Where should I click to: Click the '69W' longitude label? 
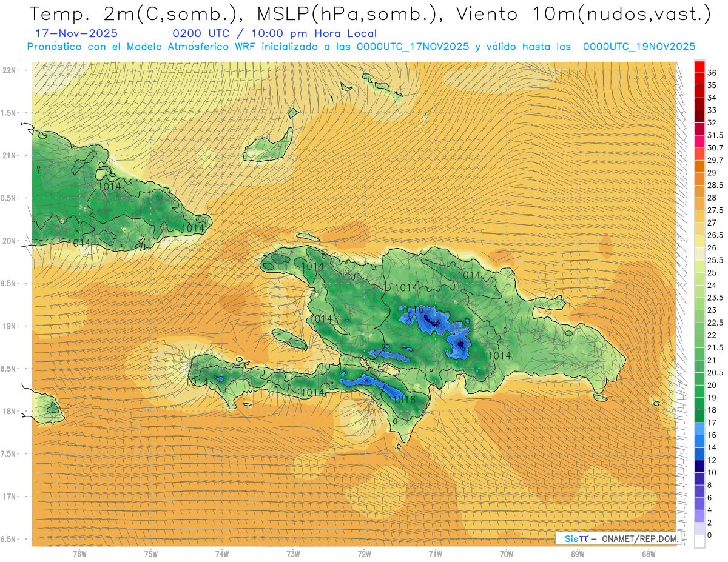point(578,554)
